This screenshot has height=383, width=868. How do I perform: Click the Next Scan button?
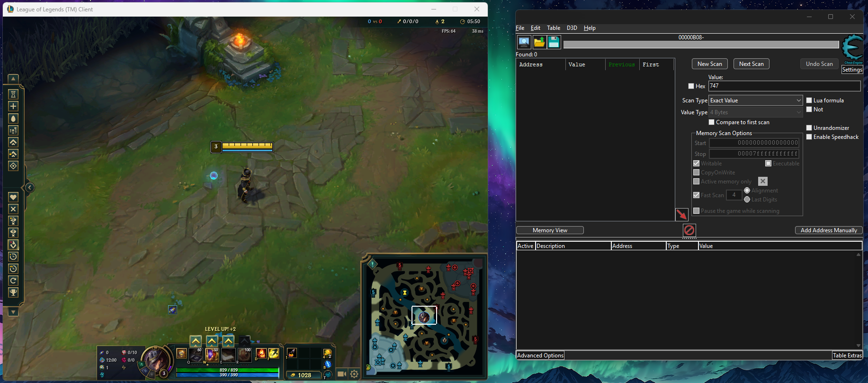[x=752, y=64]
